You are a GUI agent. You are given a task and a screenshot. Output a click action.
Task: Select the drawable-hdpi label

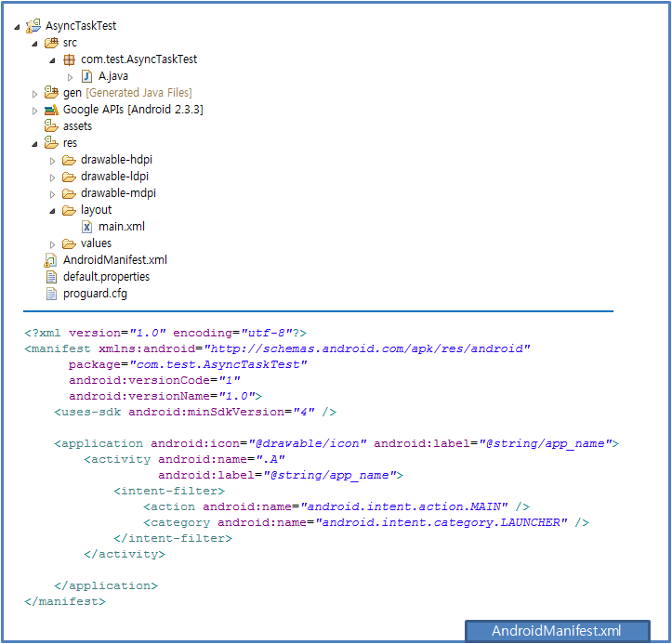[x=116, y=160]
